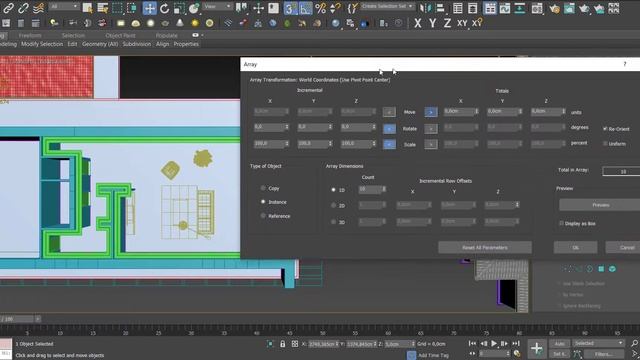The image size is (640, 360).
Task: Constrain to Y axis icon
Action: tap(432, 23)
